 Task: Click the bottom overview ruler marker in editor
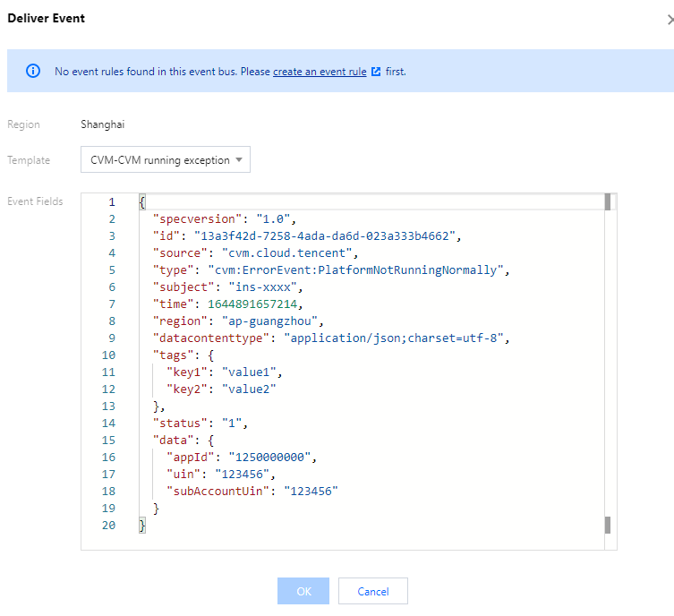[608, 525]
